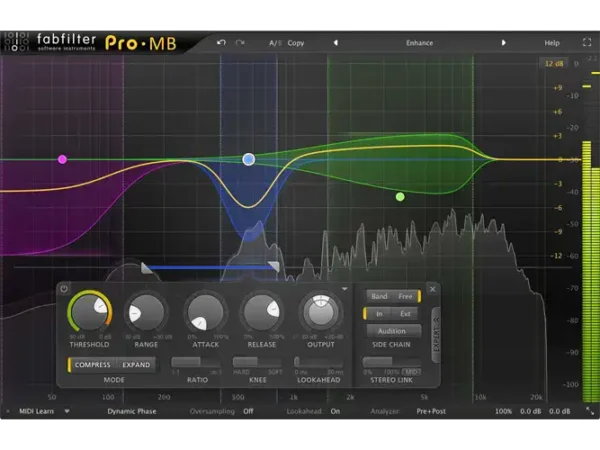Click the redo arrow icon

tap(240, 42)
